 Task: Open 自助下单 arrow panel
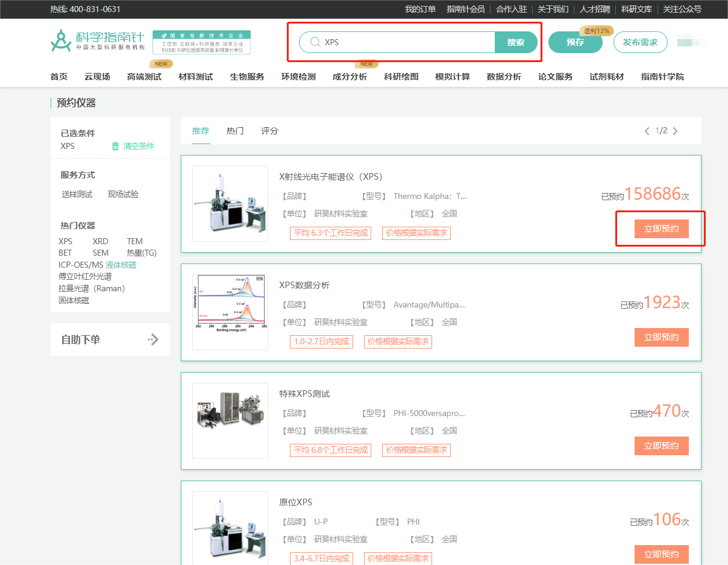[x=153, y=339]
